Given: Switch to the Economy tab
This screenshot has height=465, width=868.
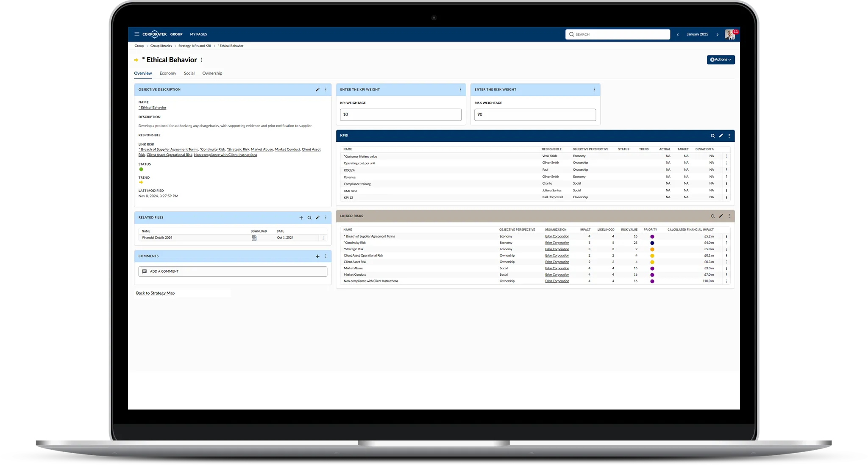Looking at the screenshot, I should (168, 73).
